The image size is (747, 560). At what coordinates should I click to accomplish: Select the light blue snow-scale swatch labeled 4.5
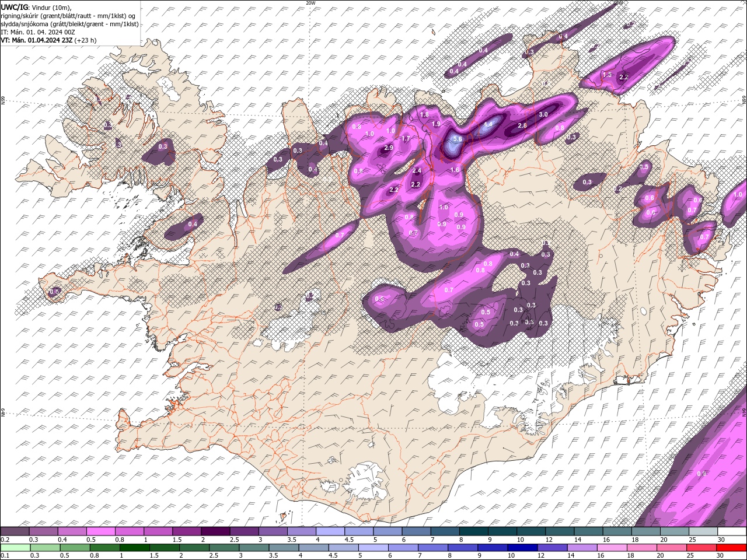[x=358, y=531]
